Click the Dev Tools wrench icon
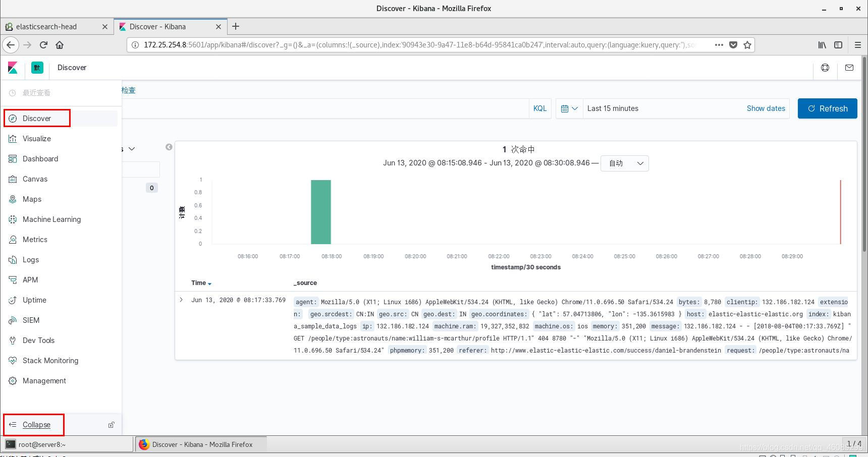Image resolution: width=868 pixels, height=457 pixels. pos(13,340)
